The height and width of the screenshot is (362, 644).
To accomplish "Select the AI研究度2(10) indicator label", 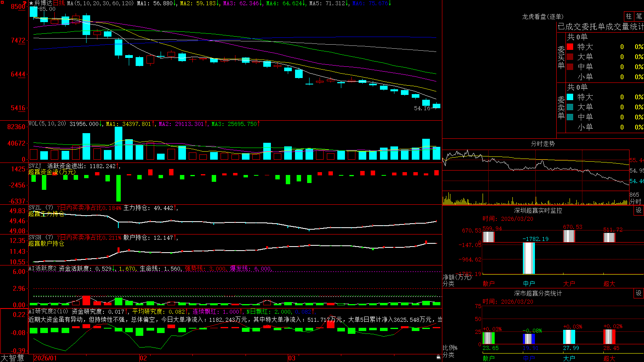I will coord(48,311).
